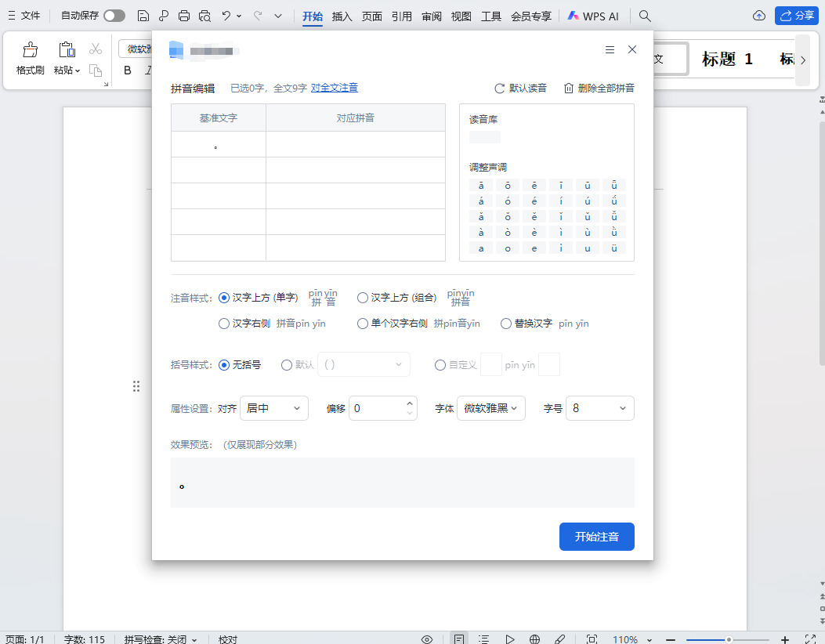Click the Start Annotation (开始注音) button
825x644 pixels.
pyautogui.click(x=596, y=537)
